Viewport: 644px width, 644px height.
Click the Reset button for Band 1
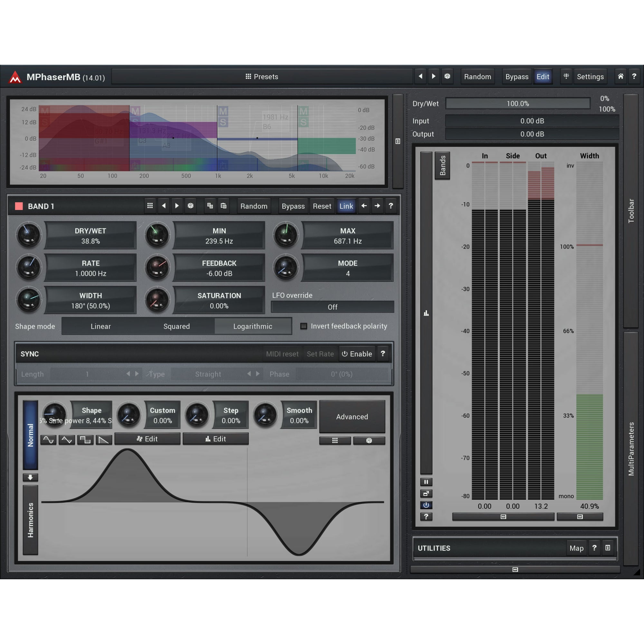click(x=322, y=206)
